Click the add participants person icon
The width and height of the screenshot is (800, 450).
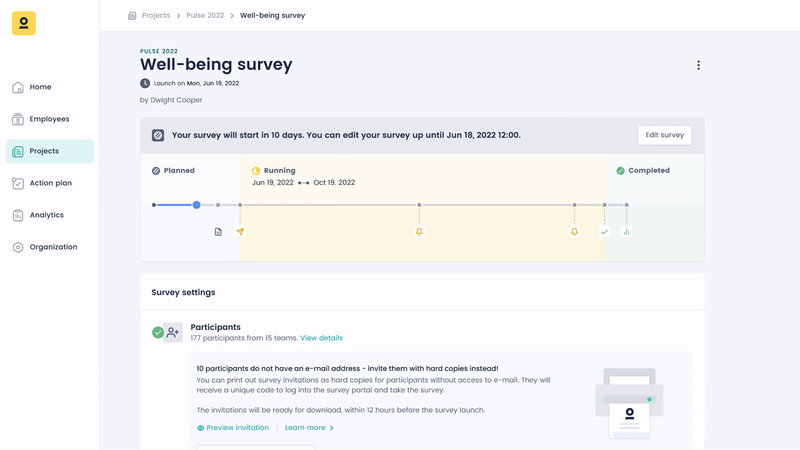pos(173,332)
